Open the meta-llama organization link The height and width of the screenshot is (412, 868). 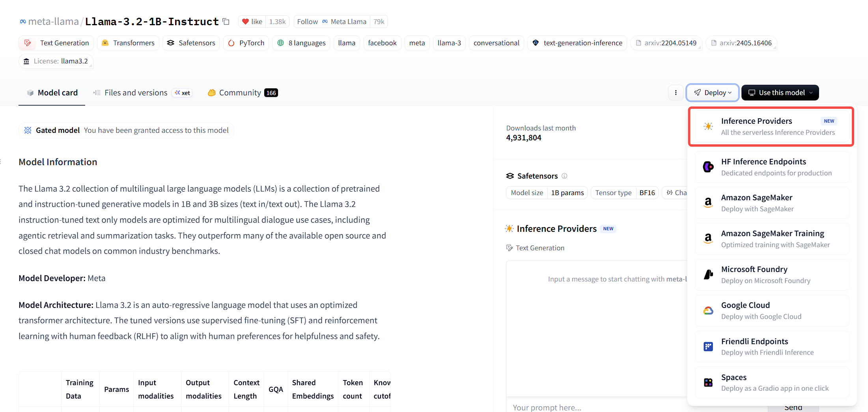coord(53,22)
